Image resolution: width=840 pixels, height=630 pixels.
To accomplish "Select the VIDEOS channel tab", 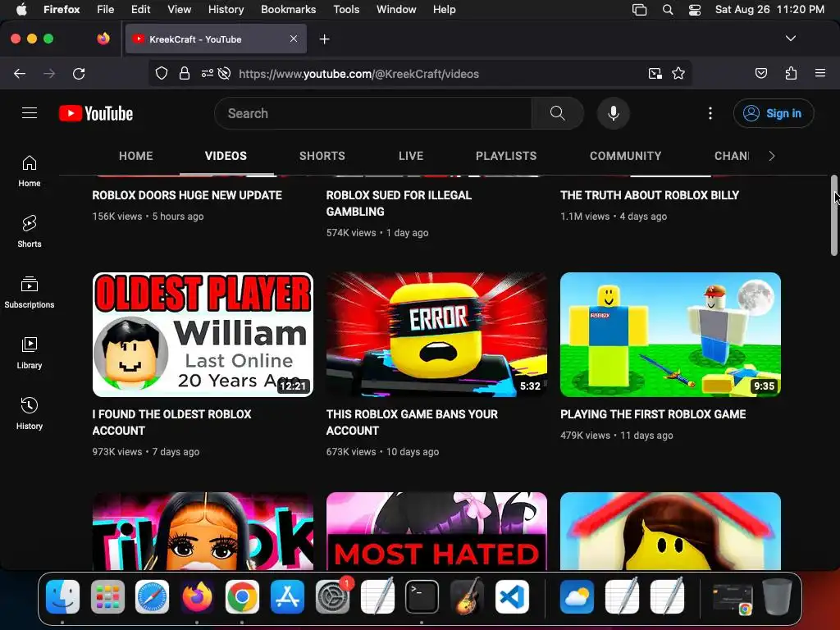I will point(226,156).
